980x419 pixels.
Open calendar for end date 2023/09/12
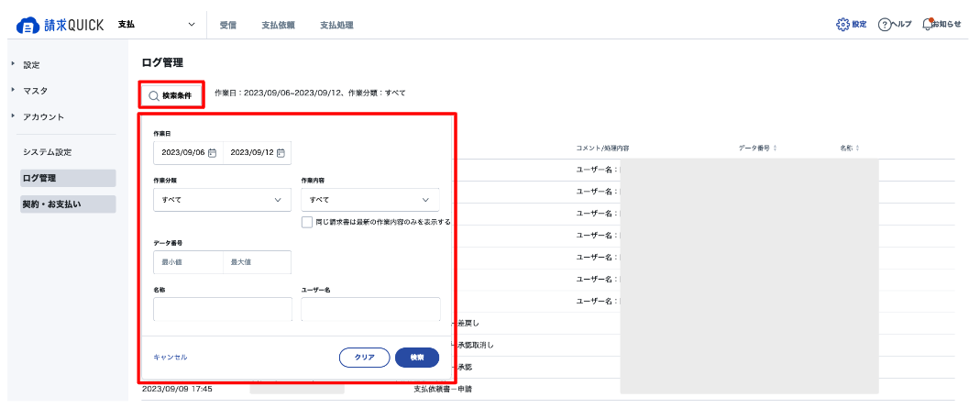tap(281, 152)
